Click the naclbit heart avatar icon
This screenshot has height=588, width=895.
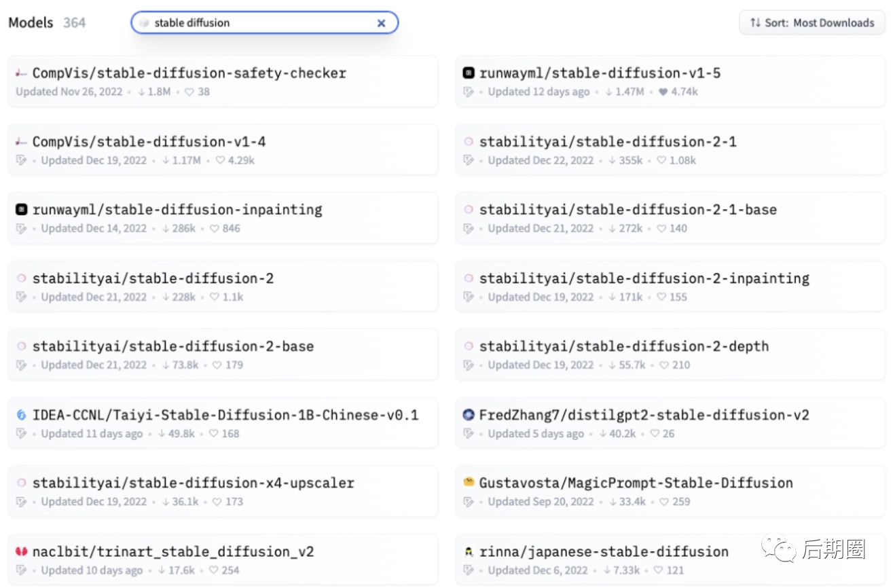pos(21,551)
